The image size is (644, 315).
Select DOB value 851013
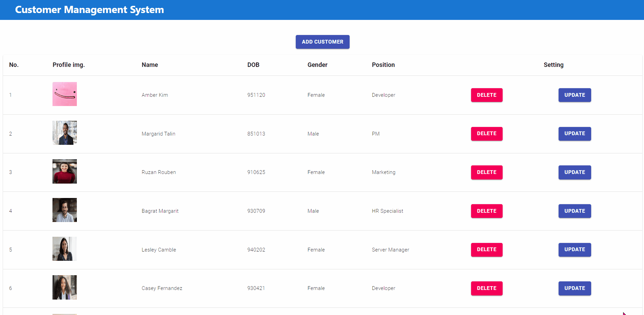tap(256, 134)
